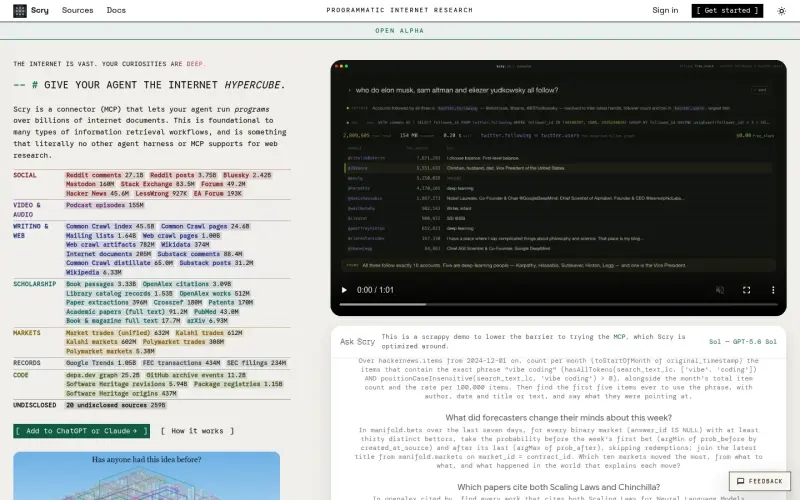This screenshot has width=800, height=500.
Task: Click the Reddit comments 27.1B tag
Action: click(x=105, y=175)
